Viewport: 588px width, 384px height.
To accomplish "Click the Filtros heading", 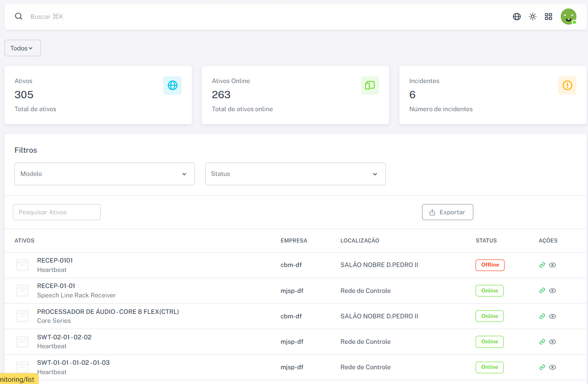I will 26,150.
